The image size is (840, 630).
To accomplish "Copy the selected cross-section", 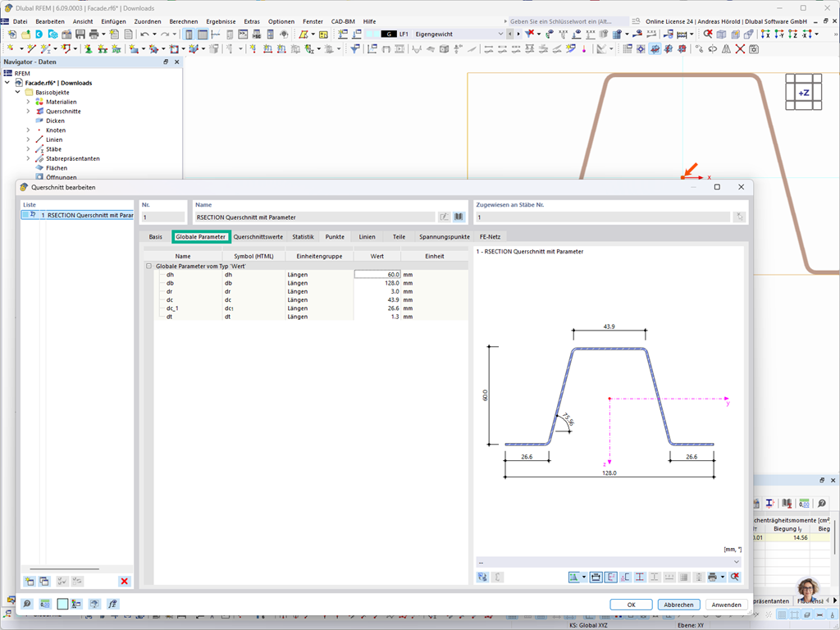I will point(44,581).
